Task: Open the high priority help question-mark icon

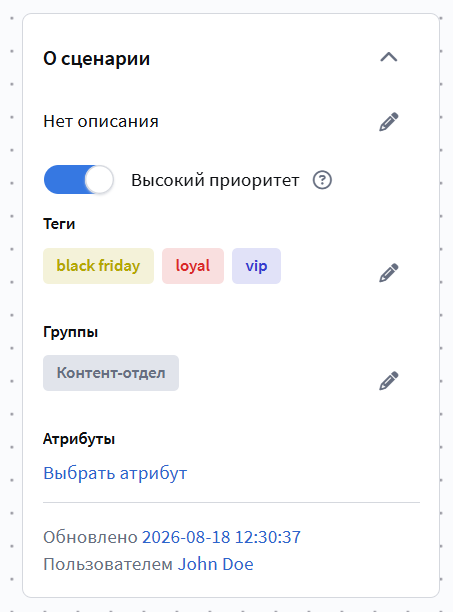Action: pos(322,180)
